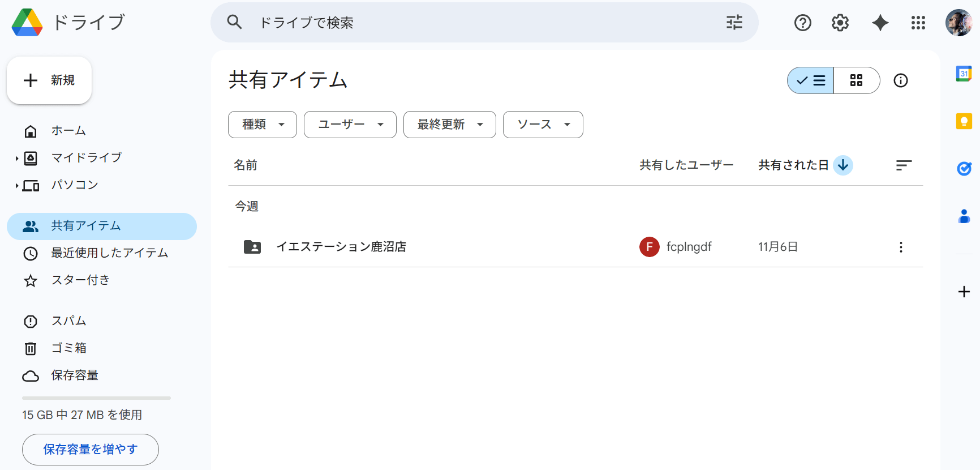
Task: Open the 種類 filter dropdown
Action: click(x=262, y=125)
